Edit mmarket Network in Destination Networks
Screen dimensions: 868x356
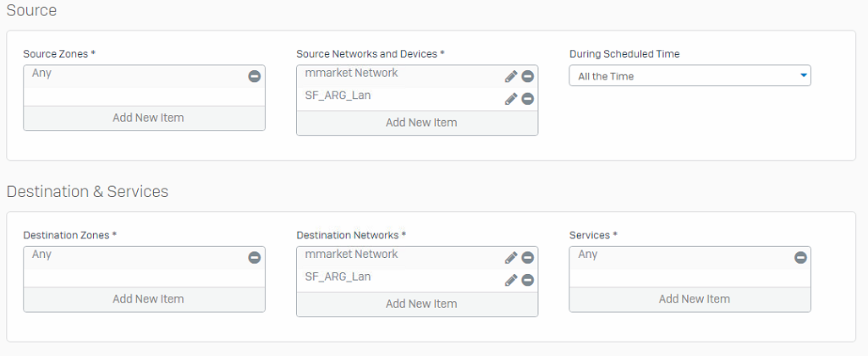click(x=511, y=257)
